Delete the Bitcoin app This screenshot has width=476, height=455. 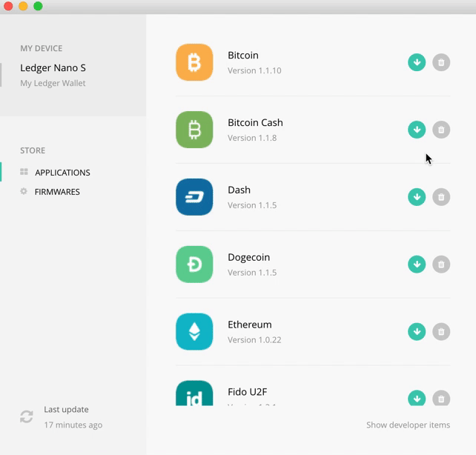tap(441, 62)
